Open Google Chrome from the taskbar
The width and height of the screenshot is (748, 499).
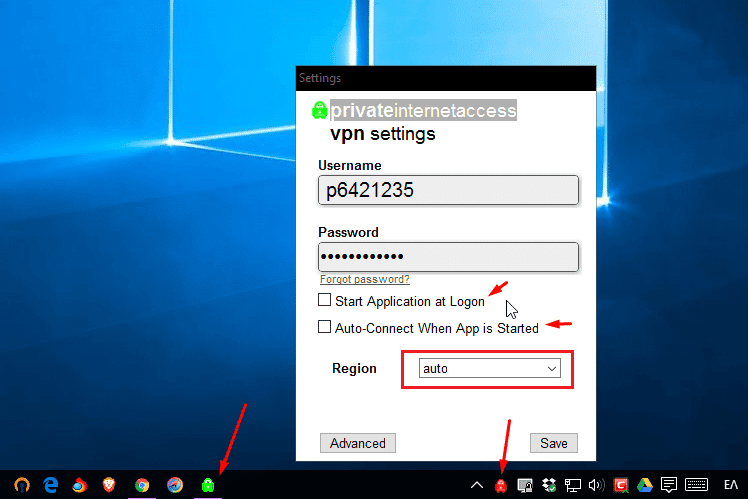(x=142, y=485)
